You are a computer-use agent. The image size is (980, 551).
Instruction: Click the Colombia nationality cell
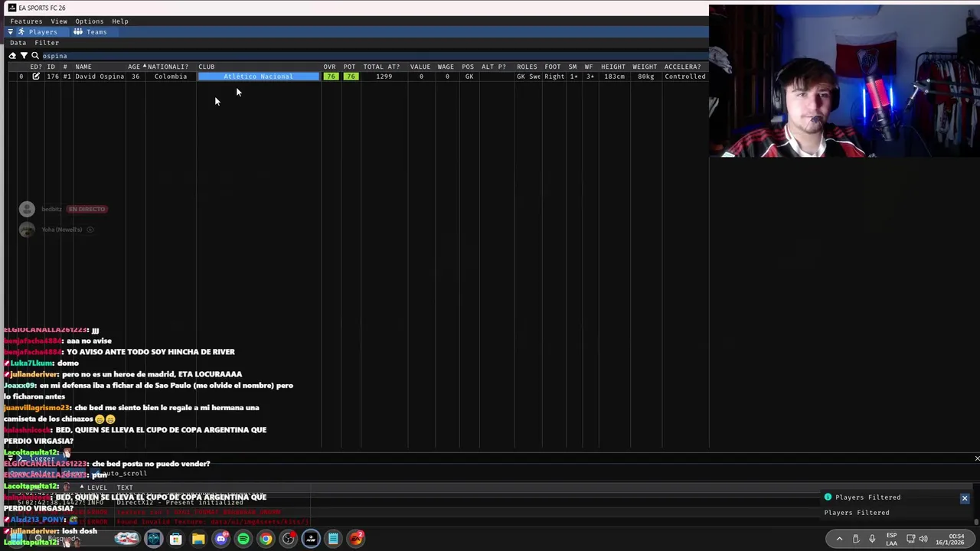(170, 77)
